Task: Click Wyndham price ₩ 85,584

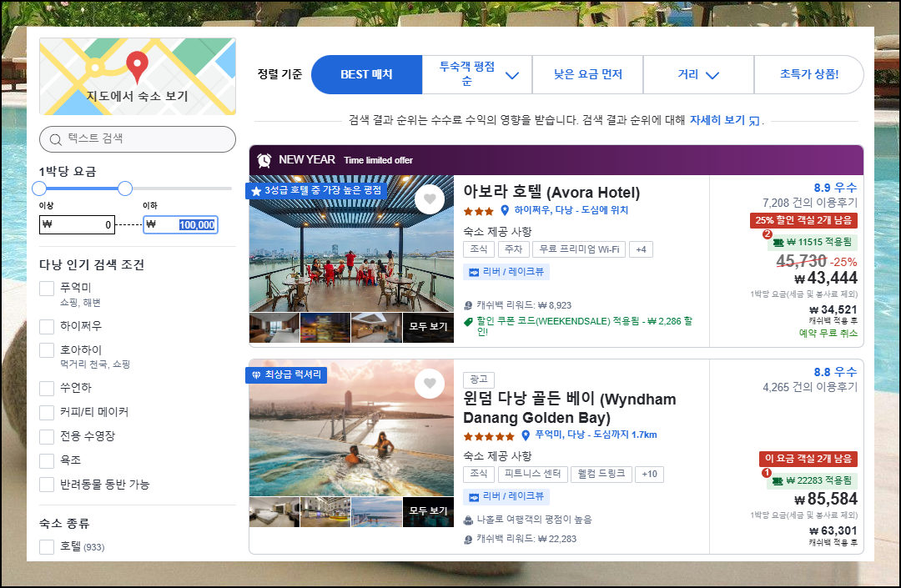Action: click(x=826, y=499)
